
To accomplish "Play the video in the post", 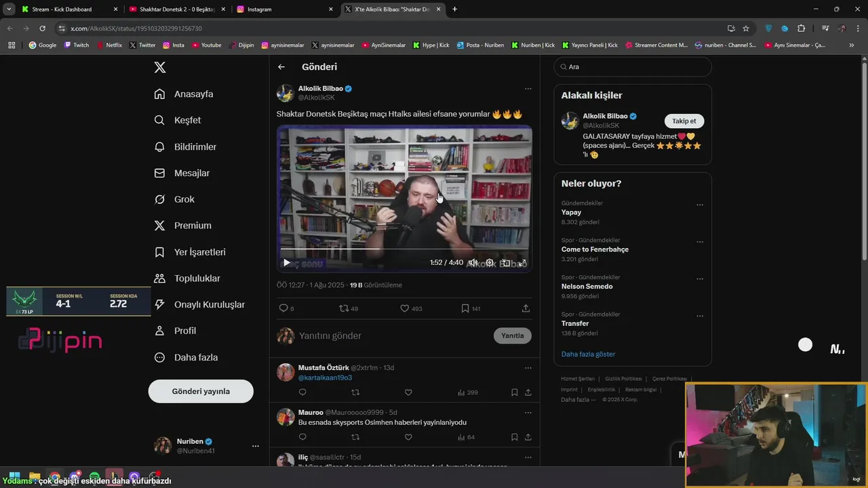I will (287, 262).
